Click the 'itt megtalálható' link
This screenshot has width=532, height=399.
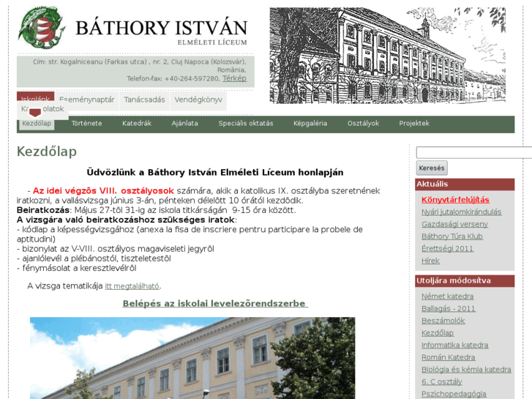coord(132,286)
